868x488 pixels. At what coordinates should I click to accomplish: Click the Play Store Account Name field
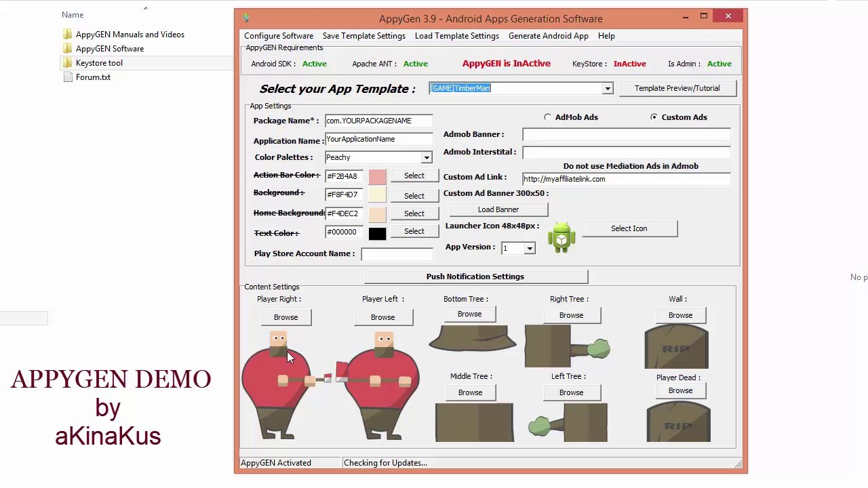[x=397, y=254]
